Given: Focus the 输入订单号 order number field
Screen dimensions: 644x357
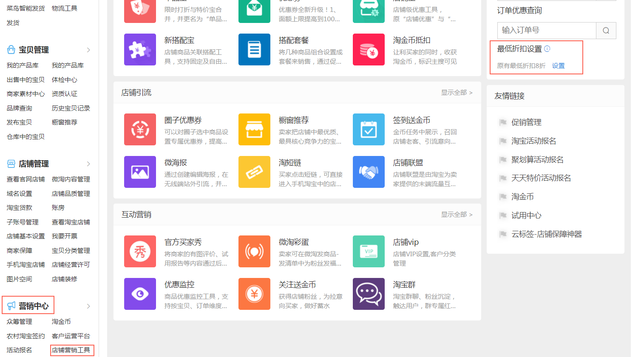Looking at the screenshot, I should click(547, 31).
